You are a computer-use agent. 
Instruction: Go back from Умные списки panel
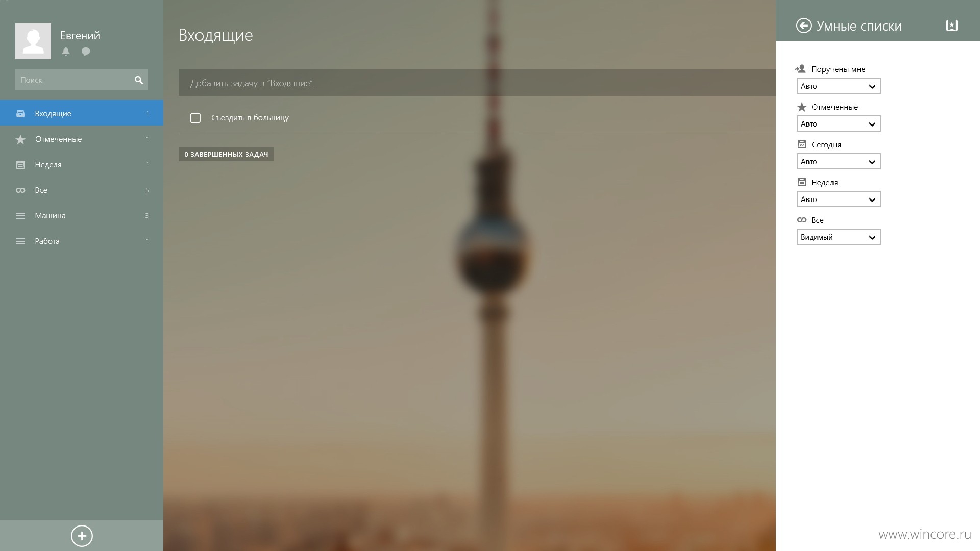point(803,26)
